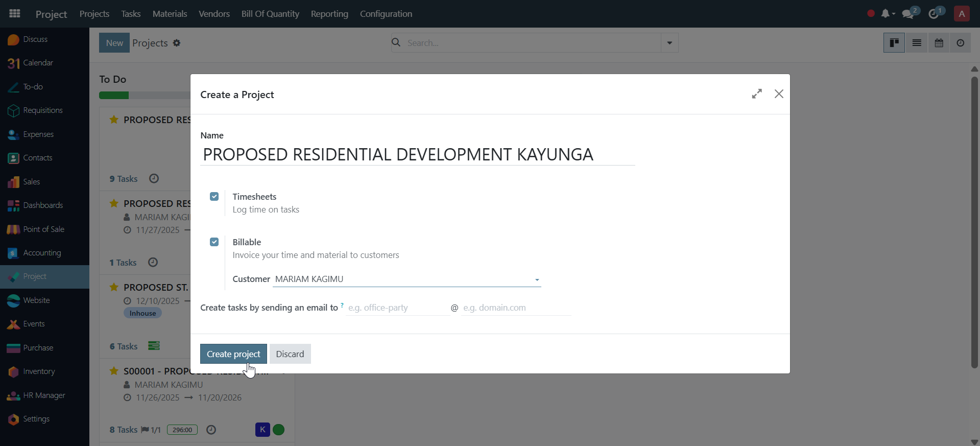Open the Calendar view icon

(939, 43)
